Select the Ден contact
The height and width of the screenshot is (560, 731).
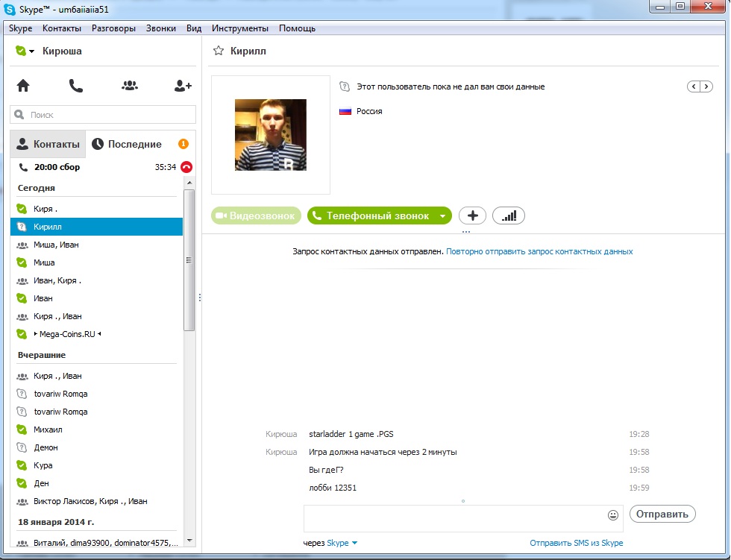coord(96,483)
